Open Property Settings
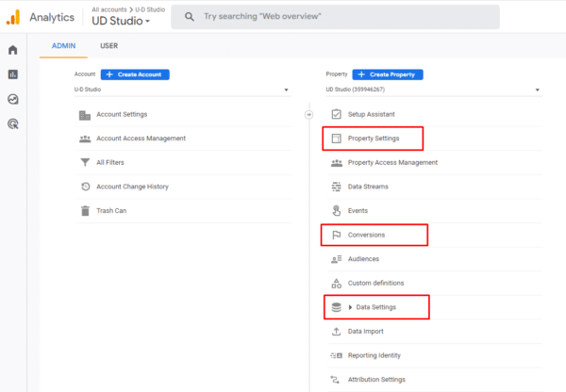The image size is (566, 392). pos(374,139)
